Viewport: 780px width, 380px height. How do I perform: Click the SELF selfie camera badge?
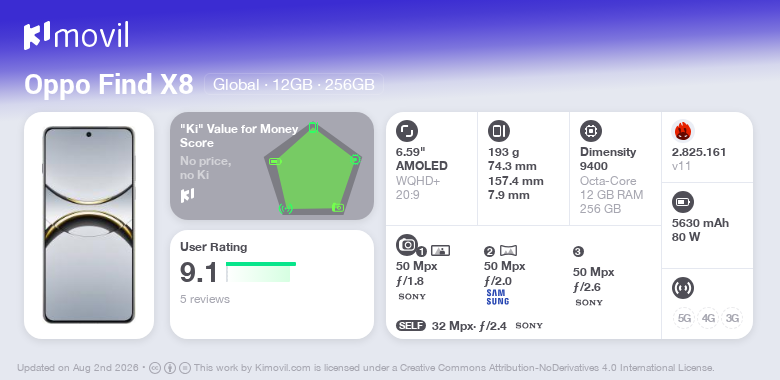411,326
